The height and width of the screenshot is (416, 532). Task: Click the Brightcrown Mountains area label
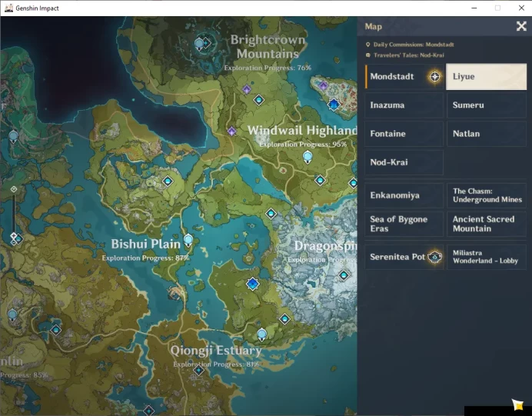tap(268, 47)
